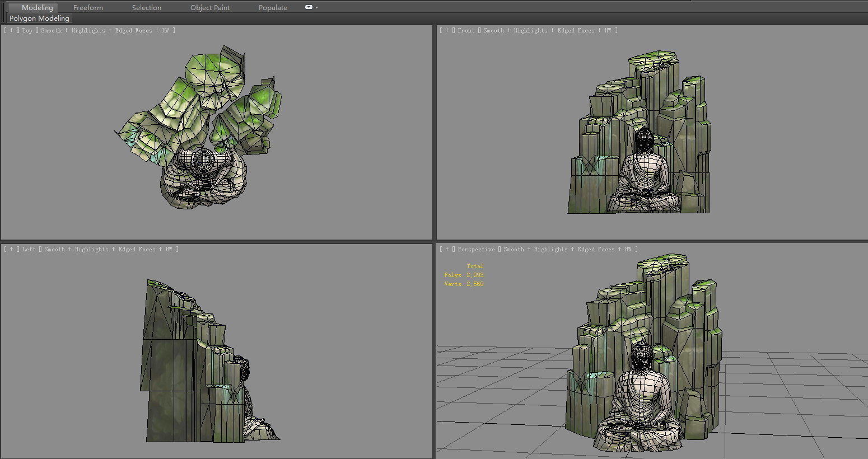The width and height of the screenshot is (868, 459).
Task: Select the green rock cluster in Top viewport
Action: [x=199, y=106]
